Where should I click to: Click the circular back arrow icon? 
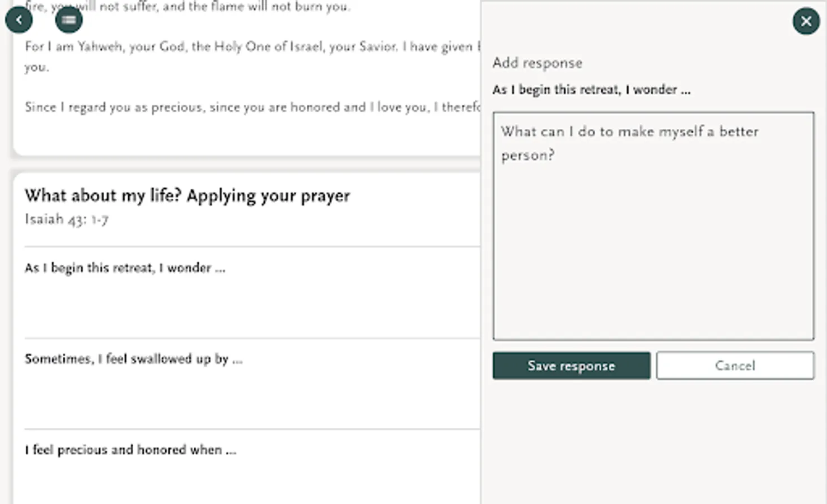[19, 19]
